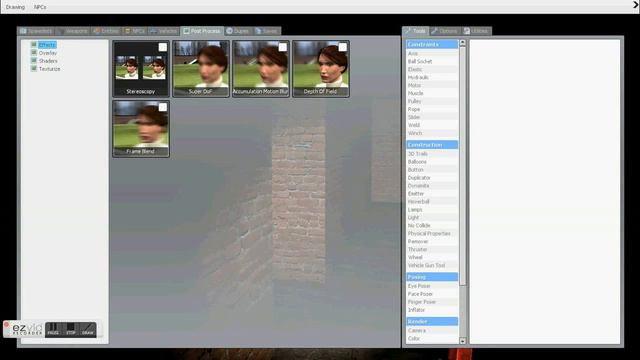Collapse the Posing tool category
Viewport: 640px width, 360px height.
[x=432, y=277]
